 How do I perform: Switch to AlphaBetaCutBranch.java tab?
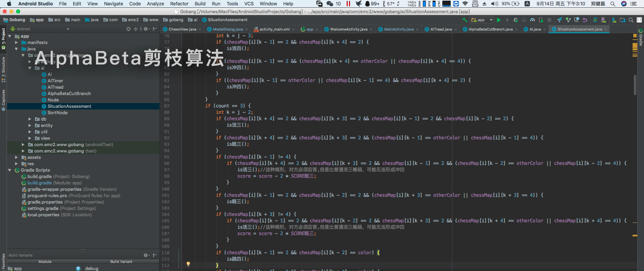point(490,29)
